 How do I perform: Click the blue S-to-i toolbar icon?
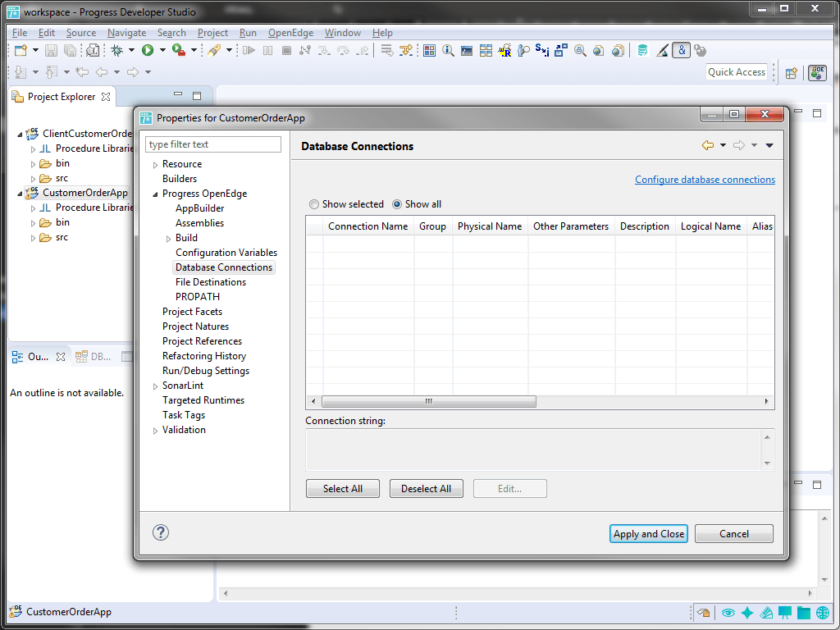[x=541, y=50]
